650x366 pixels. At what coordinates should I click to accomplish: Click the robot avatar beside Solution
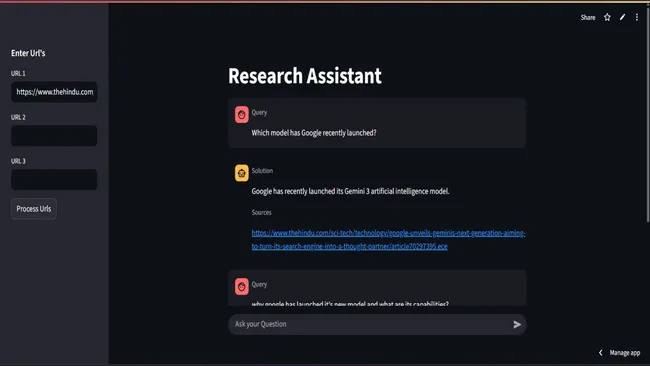tap(242, 173)
